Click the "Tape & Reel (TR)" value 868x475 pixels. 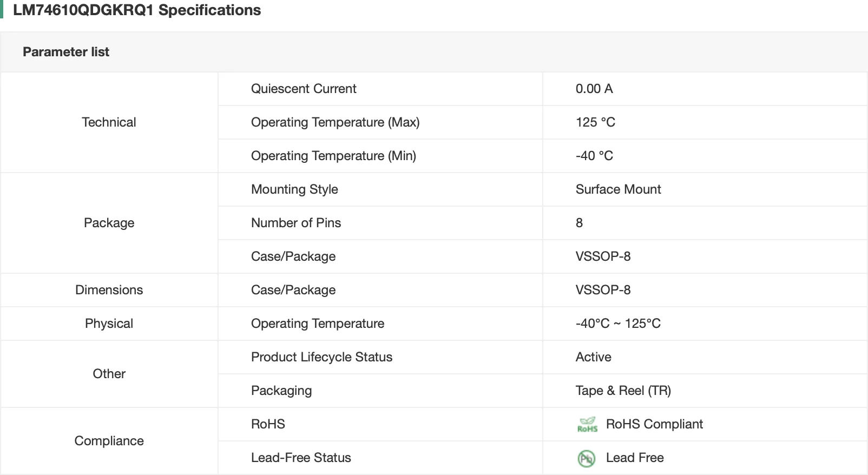tap(623, 391)
